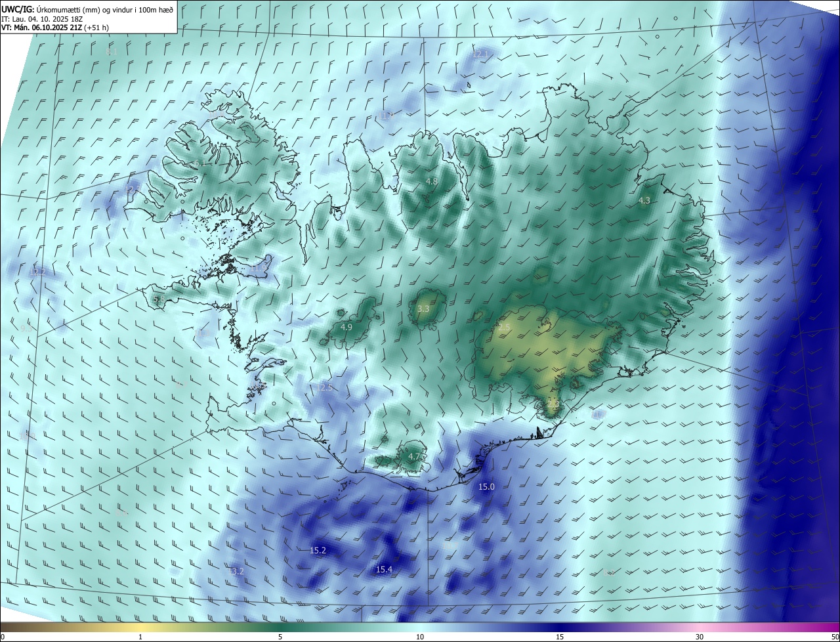Click the 13.2 value label
Image resolution: width=840 pixels, height=642 pixels.
point(236,571)
